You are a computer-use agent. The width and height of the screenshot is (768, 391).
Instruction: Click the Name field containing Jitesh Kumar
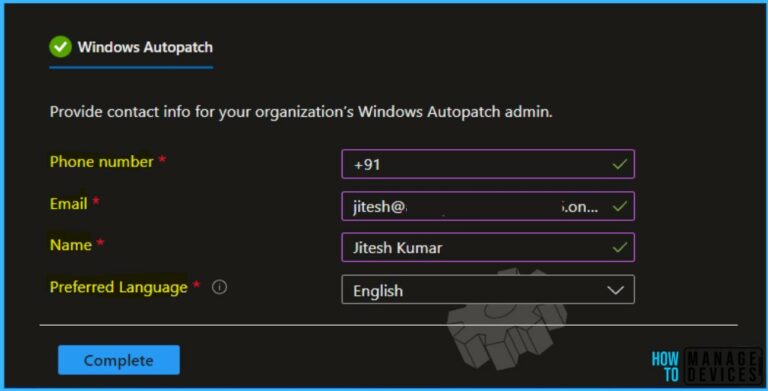click(x=488, y=247)
